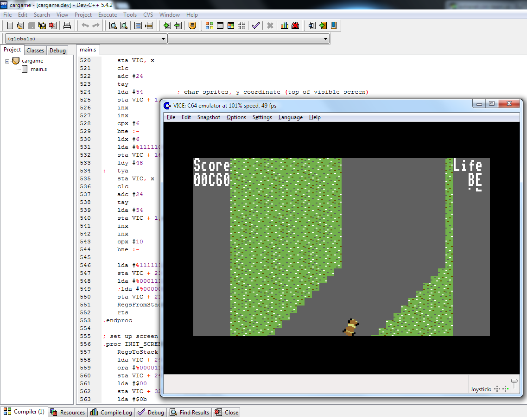Click the purple checkmark syntax check icon
The height and width of the screenshot is (420, 527).
point(256,25)
